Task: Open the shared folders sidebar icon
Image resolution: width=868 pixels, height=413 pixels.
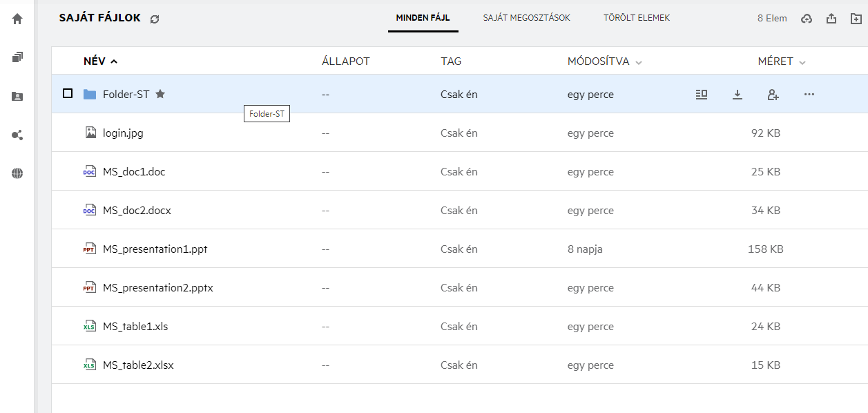Action: [x=17, y=97]
